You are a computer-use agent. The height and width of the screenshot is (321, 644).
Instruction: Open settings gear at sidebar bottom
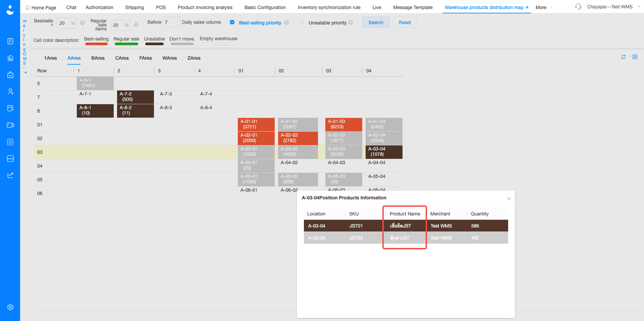tap(10, 307)
